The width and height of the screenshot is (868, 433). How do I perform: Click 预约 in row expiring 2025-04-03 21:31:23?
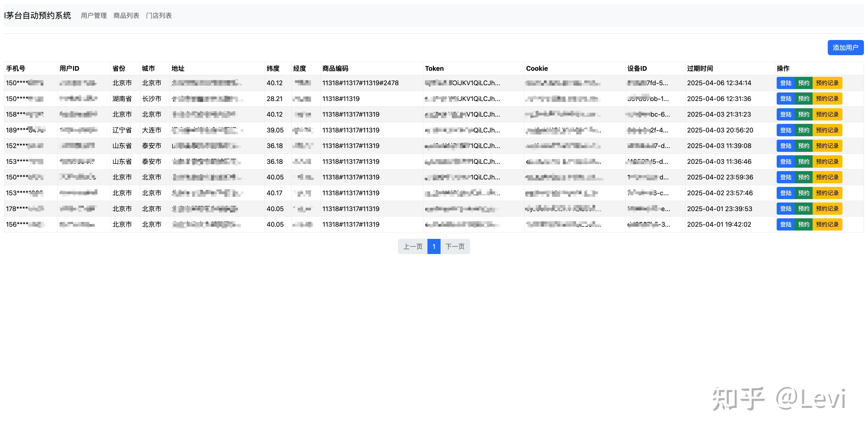tap(803, 114)
